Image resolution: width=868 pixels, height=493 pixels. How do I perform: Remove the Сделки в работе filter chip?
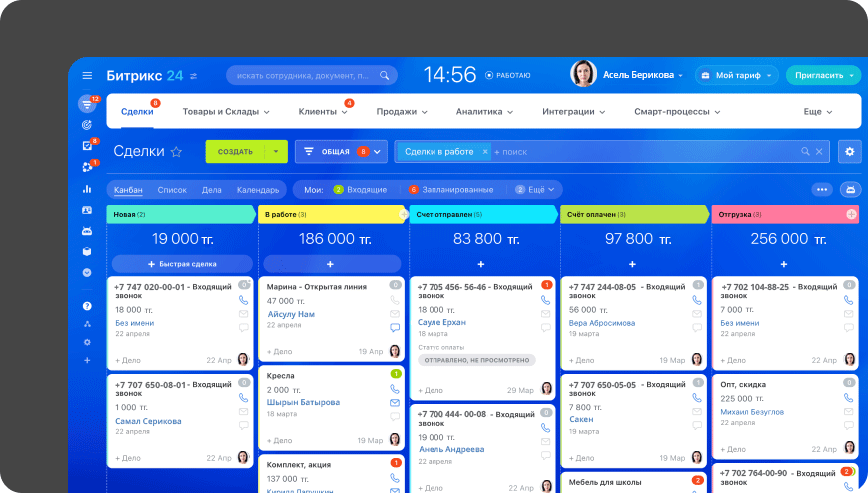(x=484, y=151)
